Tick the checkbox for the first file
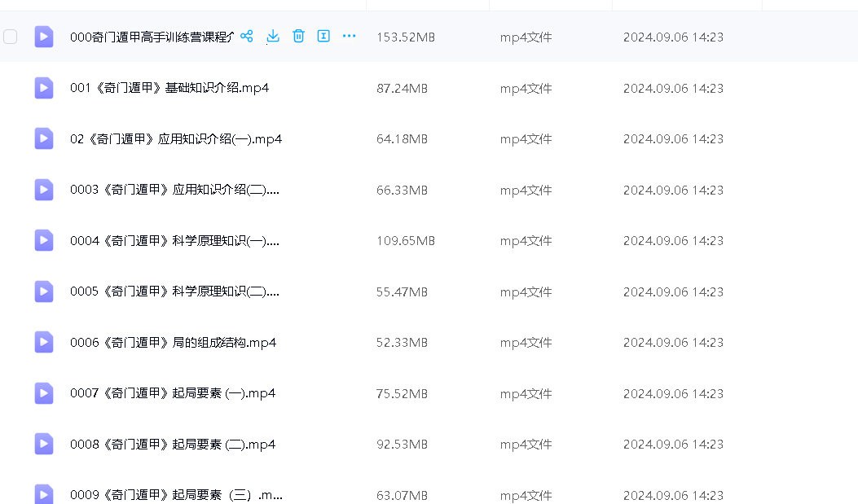858x504 pixels. pos(11,37)
